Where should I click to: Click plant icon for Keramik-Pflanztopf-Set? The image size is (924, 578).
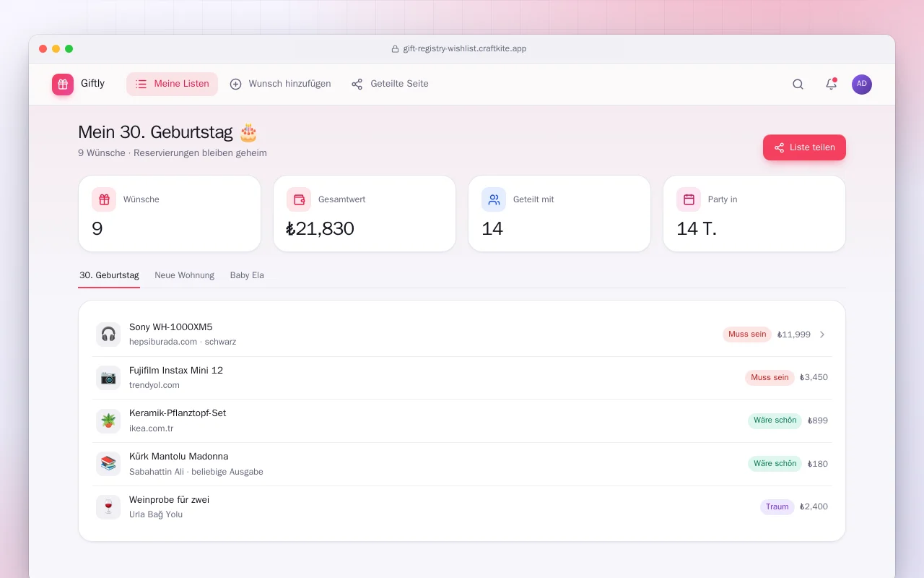tap(108, 421)
